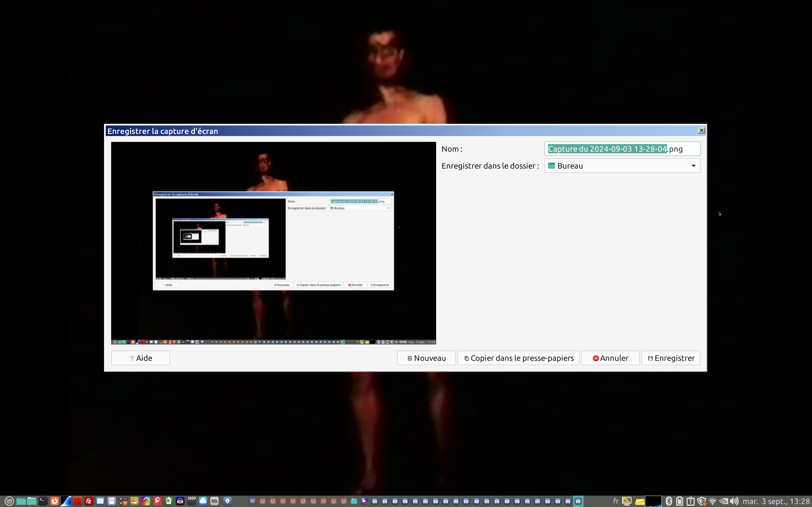Click the Enregistrer save button
Image resolution: width=812 pixels, height=507 pixels.
(x=670, y=358)
